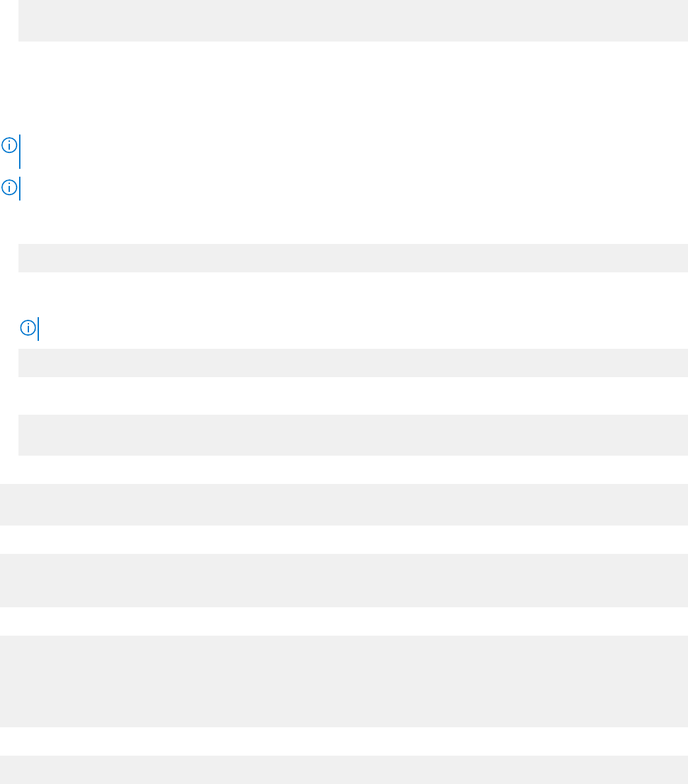688x784 pixels.
Task: Select the indented info note icon
Action: [28, 328]
